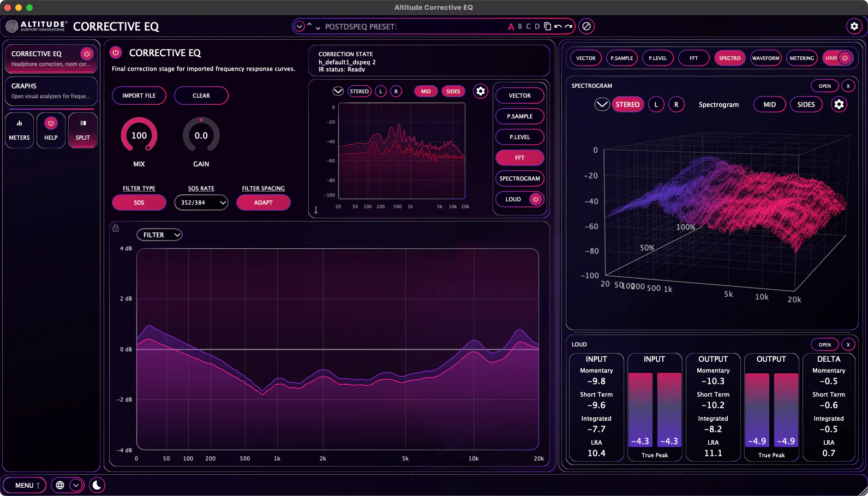Open the Meters bar-chart icon button

pos(19,130)
